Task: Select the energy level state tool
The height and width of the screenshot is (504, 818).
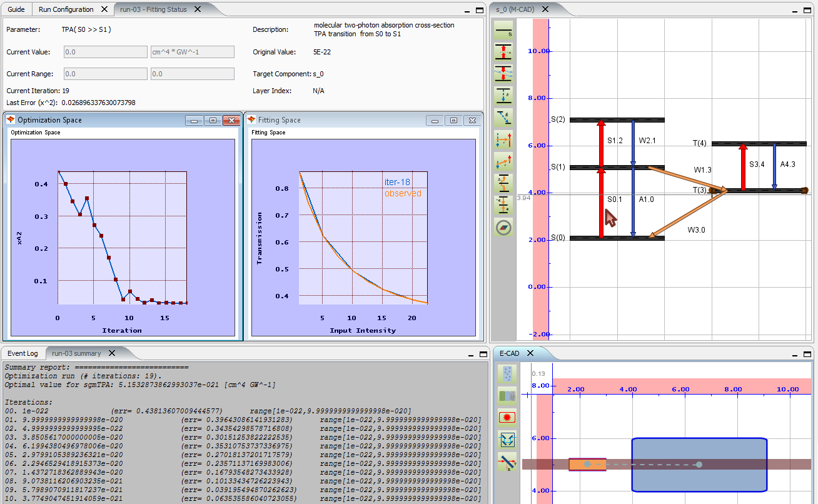Action: pyautogui.click(x=503, y=31)
